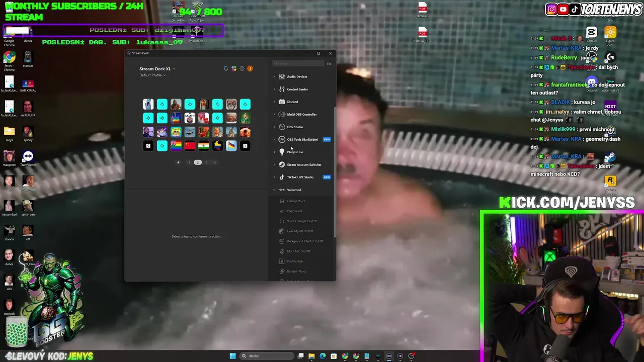Open the Stream Deck XL device dropdown
This screenshot has width=644, height=362.
[x=157, y=69]
